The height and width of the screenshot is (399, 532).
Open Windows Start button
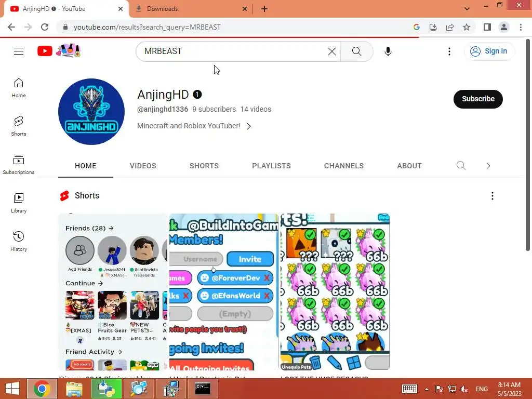pos(12,389)
